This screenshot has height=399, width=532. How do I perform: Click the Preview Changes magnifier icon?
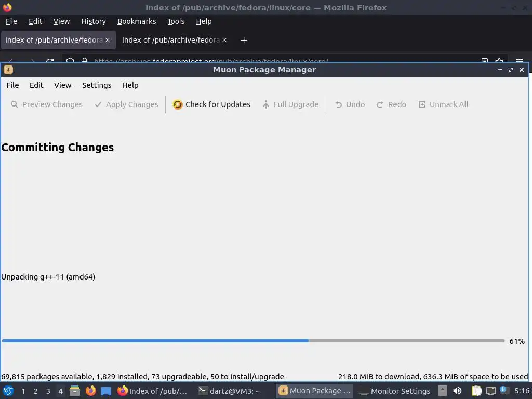(x=14, y=104)
